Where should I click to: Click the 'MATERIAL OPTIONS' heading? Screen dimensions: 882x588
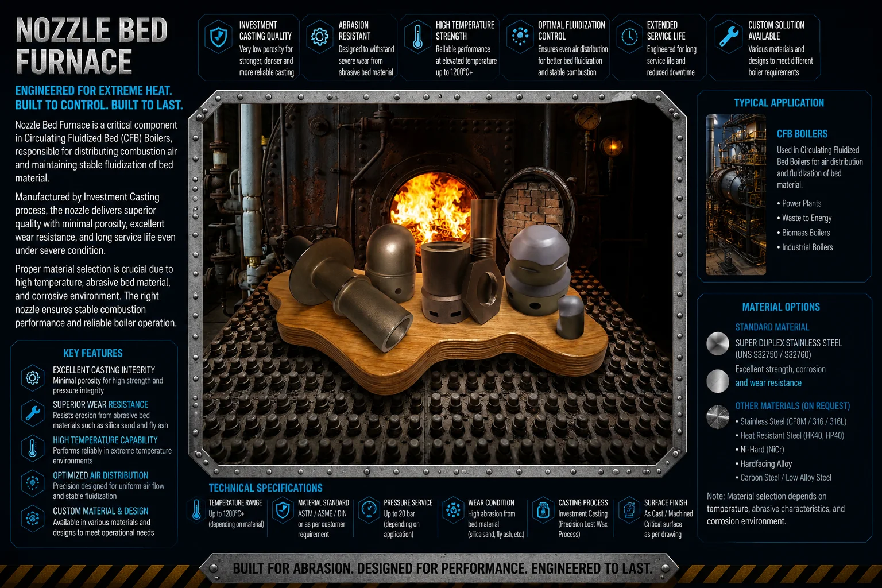point(781,307)
